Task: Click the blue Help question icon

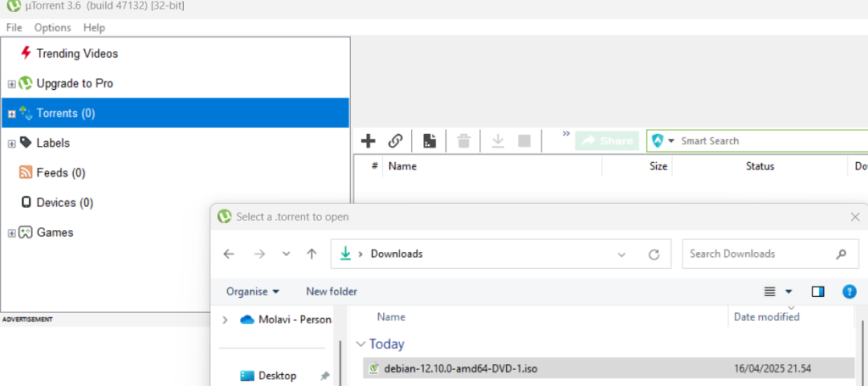Action: 849,291
